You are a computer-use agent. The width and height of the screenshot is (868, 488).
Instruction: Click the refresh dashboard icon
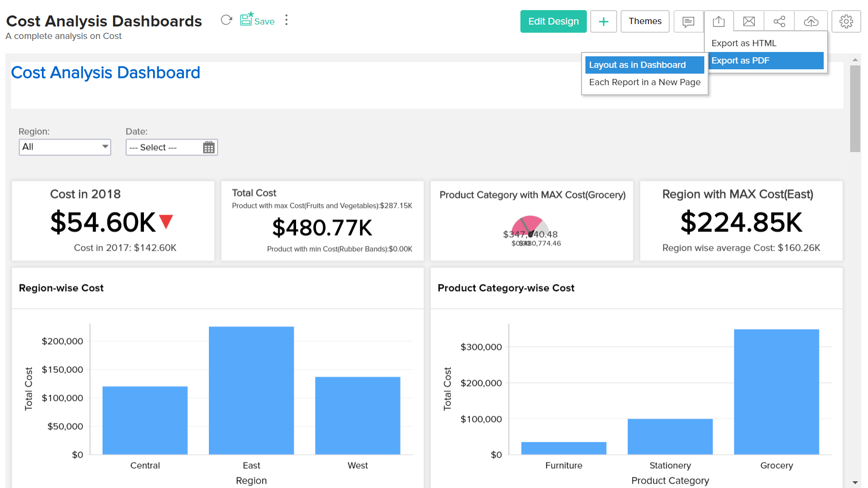point(226,20)
